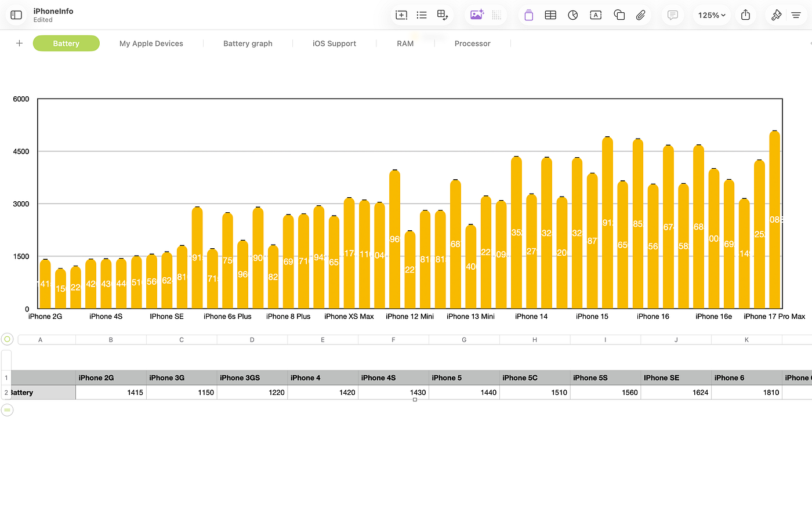Screen dimensions: 812x508
Task: Click the dotted grid toolbar icon
Action: 496,15
